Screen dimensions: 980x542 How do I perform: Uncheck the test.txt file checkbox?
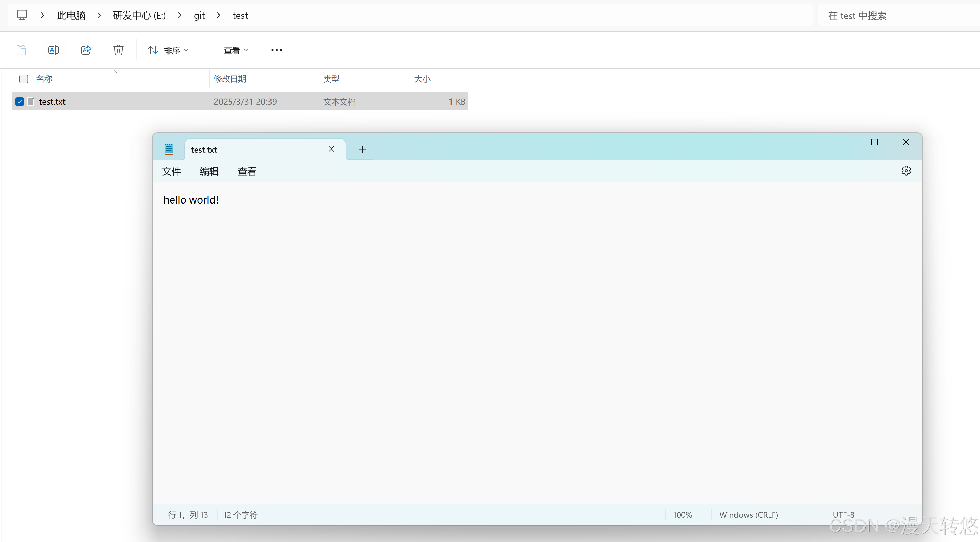pyautogui.click(x=20, y=102)
